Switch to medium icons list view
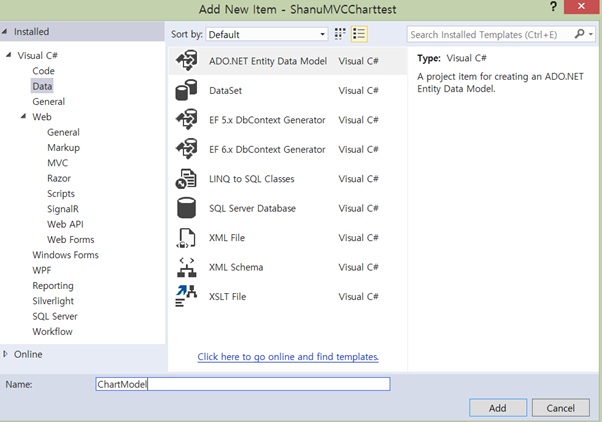The height and width of the screenshot is (422, 602). (360, 34)
